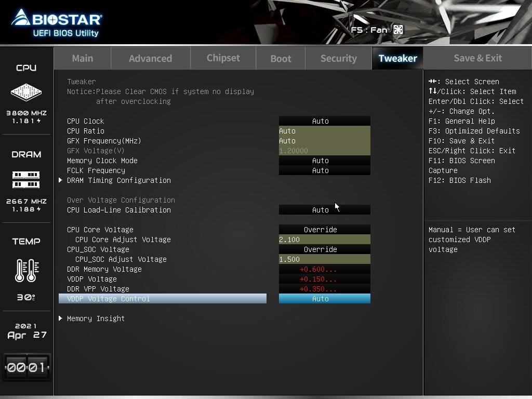Click the CPU Core Adjust Voltage value field
This screenshot has width=532, height=399.
[324, 240]
